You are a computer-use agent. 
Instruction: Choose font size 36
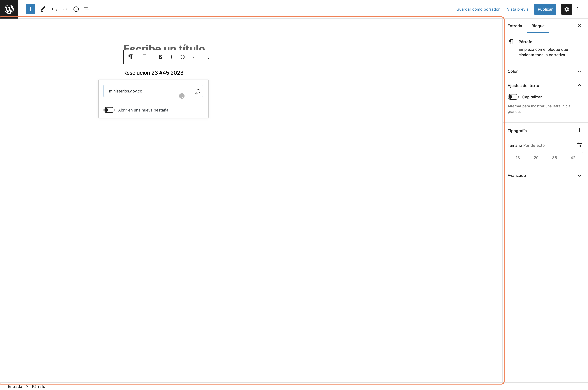(554, 158)
